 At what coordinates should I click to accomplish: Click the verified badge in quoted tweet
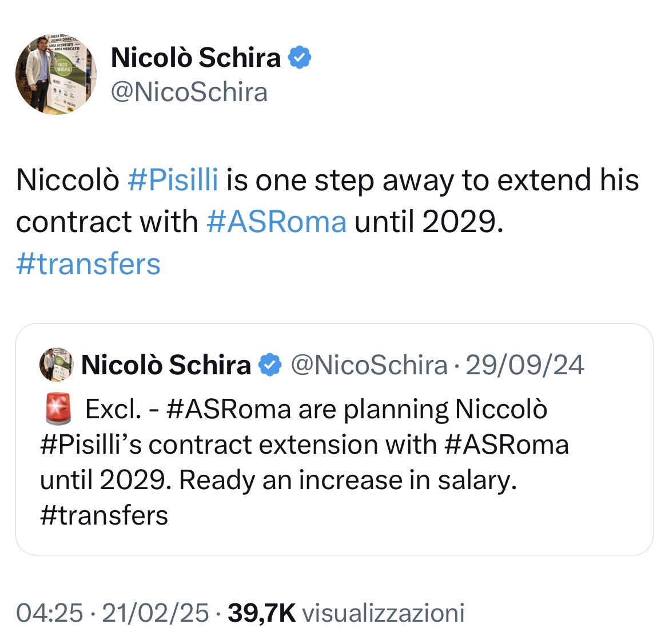click(x=270, y=365)
